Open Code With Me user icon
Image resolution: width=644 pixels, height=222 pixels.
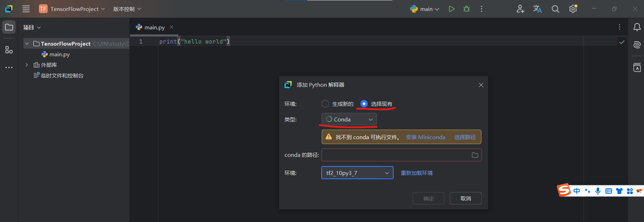(520, 9)
